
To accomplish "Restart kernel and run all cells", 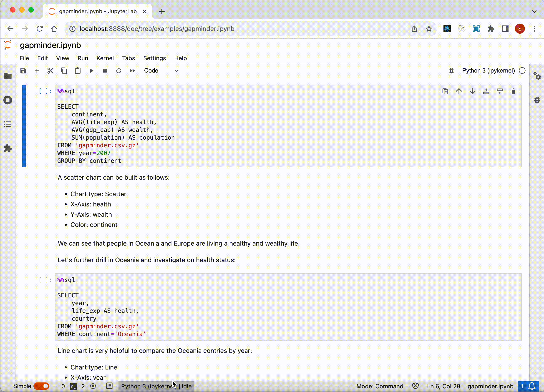I will 132,71.
